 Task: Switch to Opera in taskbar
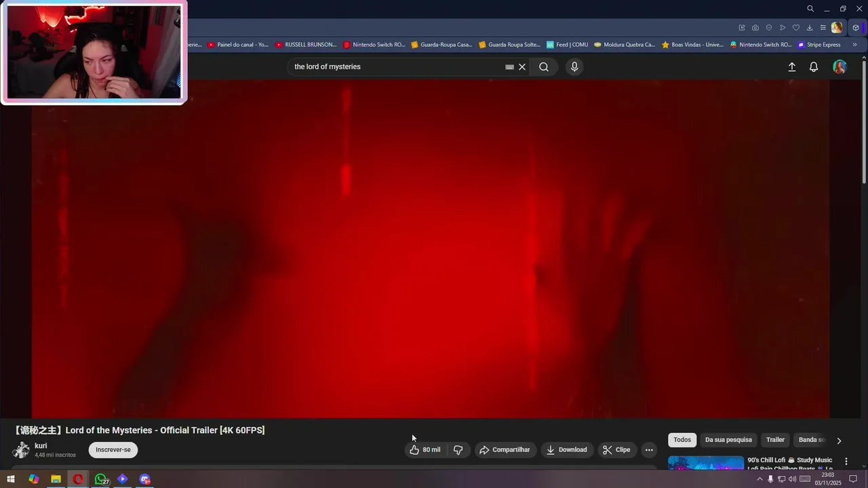(x=78, y=479)
